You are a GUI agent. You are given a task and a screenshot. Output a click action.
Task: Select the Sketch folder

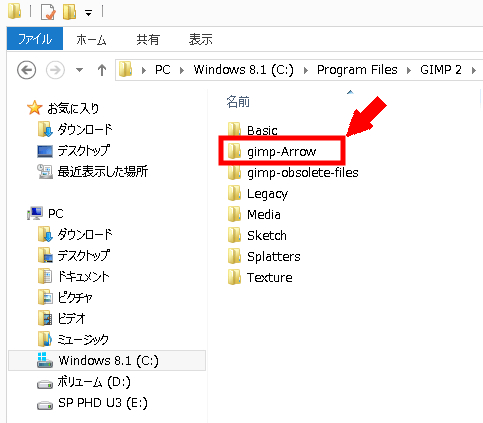[x=267, y=235]
